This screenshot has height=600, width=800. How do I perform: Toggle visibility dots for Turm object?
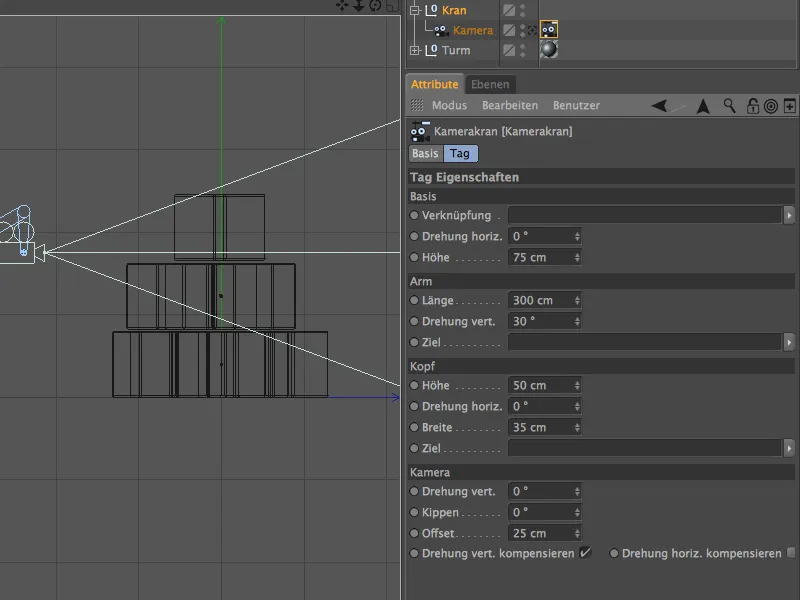click(x=522, y=50)
